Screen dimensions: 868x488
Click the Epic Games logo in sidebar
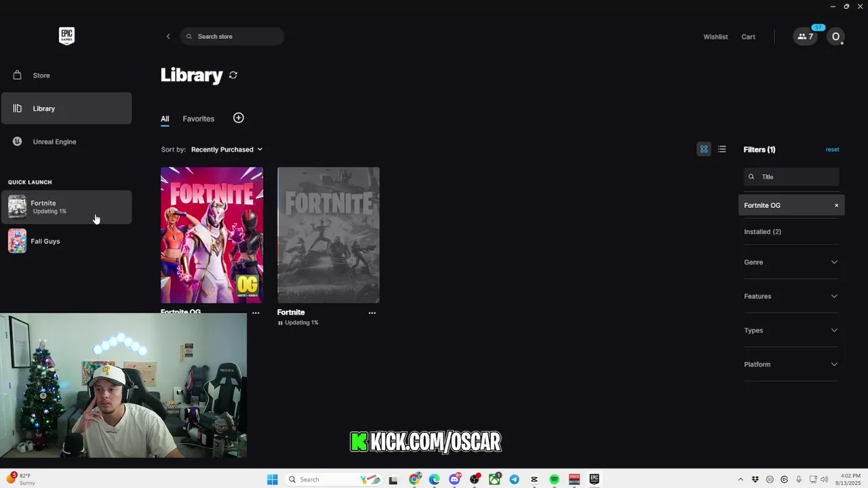click(66, 36)
